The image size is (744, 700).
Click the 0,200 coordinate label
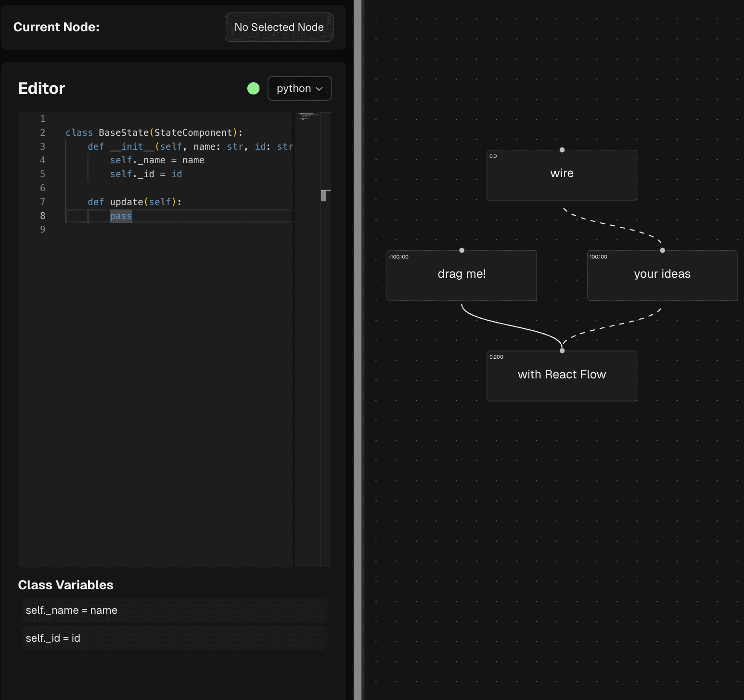pyautogui.click(x=496, y=357)
